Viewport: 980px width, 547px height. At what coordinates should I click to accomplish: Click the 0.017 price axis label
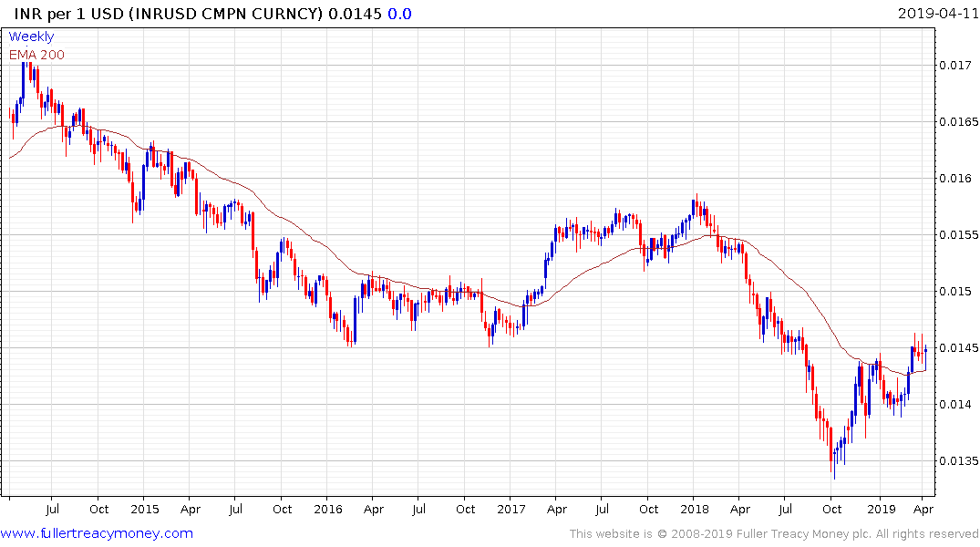tap(955, 65)
